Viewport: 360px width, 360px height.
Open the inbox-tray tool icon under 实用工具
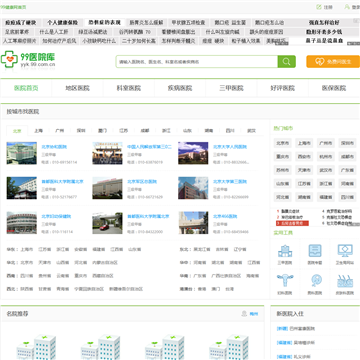[315, 251]
